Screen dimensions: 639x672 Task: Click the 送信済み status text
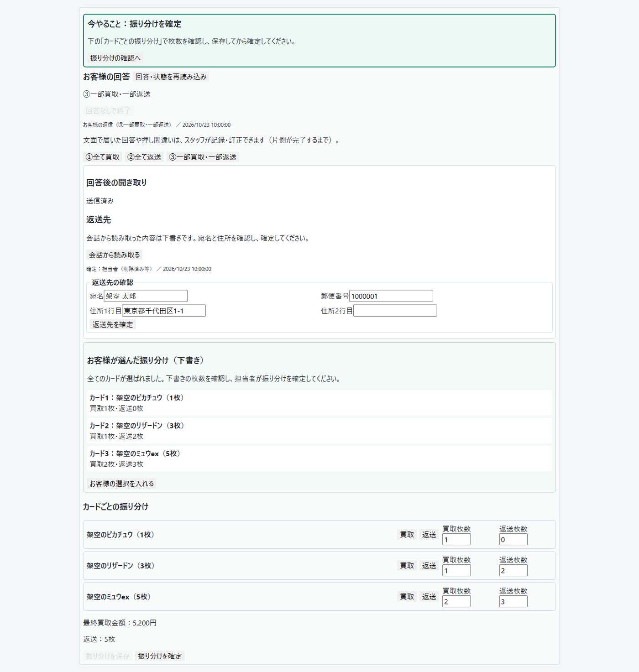[x=100, y=201]
